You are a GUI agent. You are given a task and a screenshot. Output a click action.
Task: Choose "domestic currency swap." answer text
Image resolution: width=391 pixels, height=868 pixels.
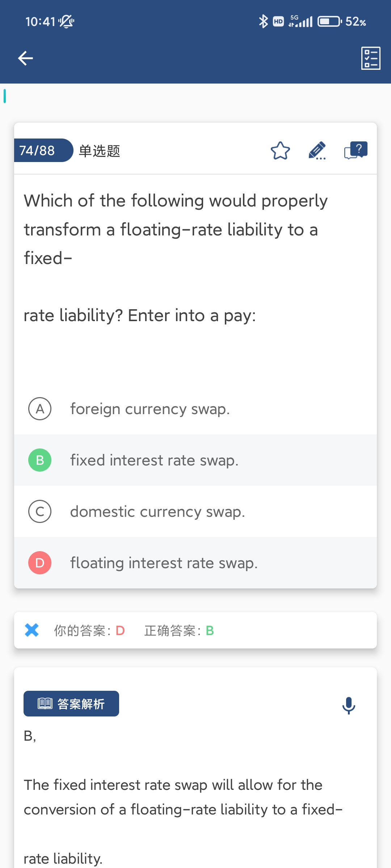(x=157, y=512)
